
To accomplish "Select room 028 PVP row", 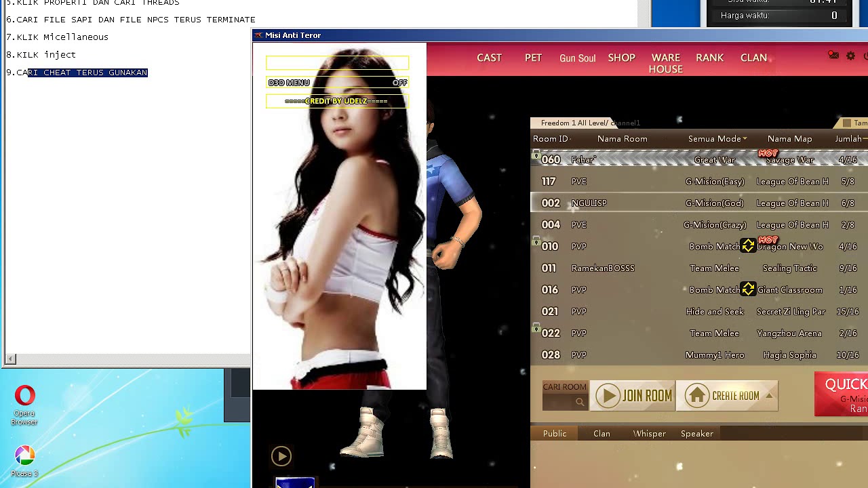I will click(699, 355).
